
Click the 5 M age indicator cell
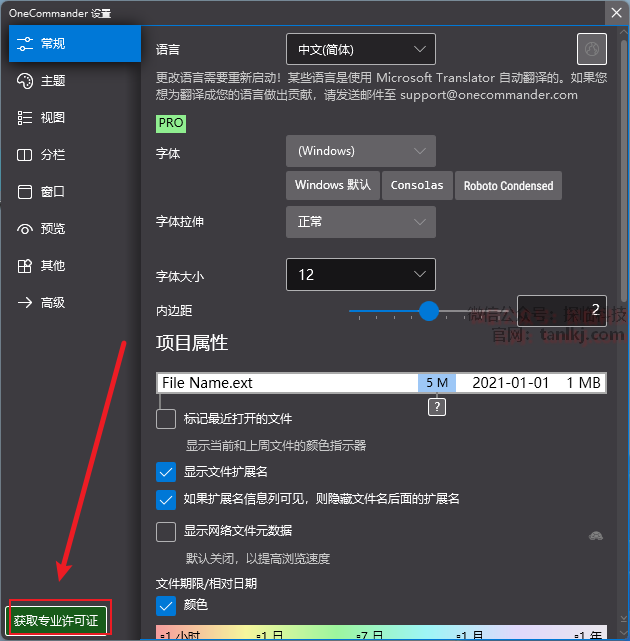click(437, 383)
